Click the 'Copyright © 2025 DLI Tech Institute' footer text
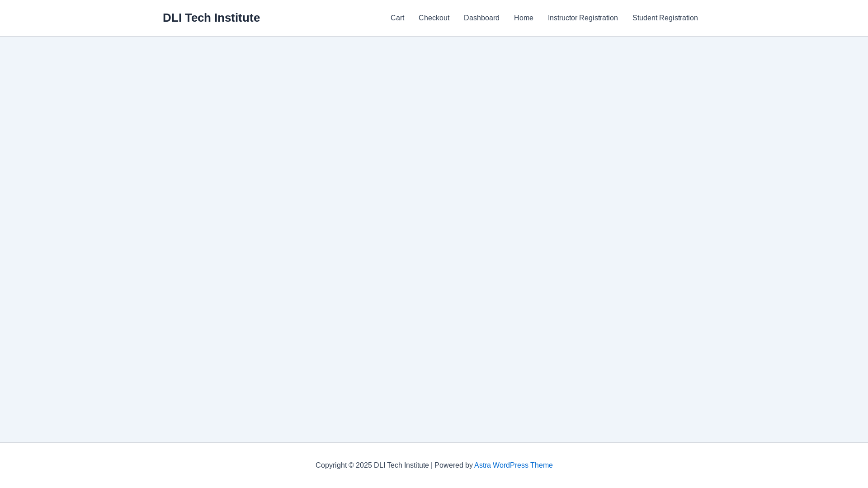Screen dimensions: 868x488 tap(372, 465)
